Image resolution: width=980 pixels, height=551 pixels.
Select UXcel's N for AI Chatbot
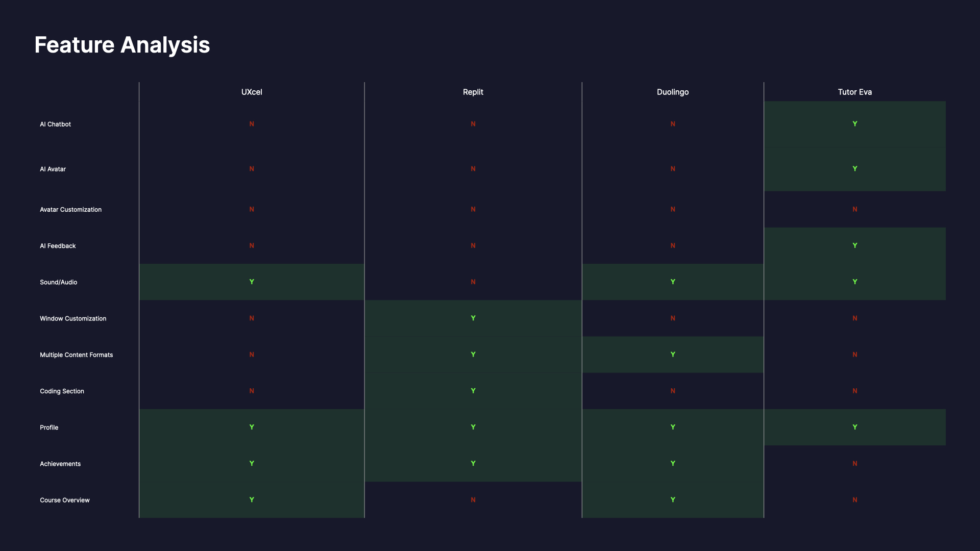252,124
